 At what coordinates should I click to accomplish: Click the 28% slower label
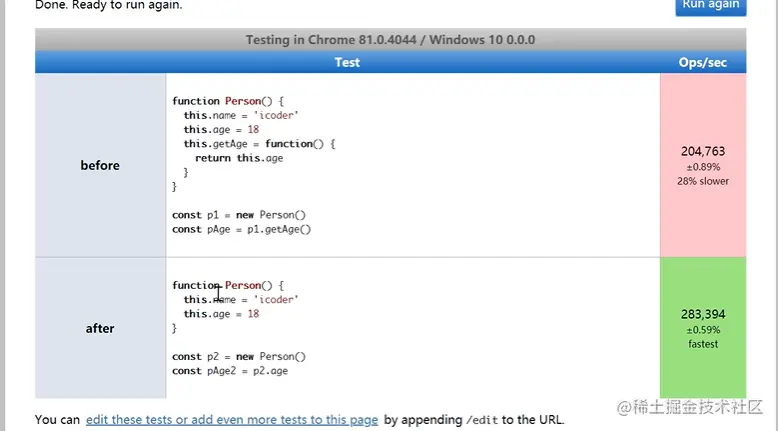click(x=702, y=181)
